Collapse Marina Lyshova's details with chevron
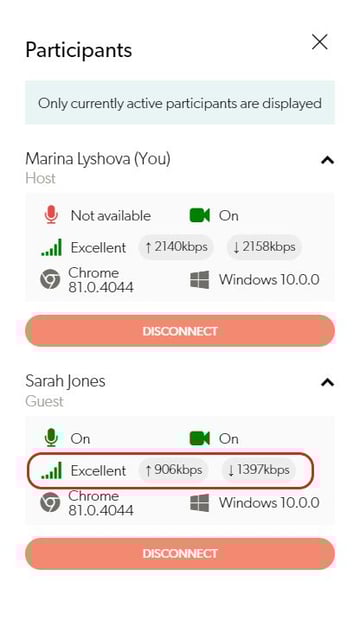Image resolution: width=360 pixels, height=620 pixels. click(328, 160)
